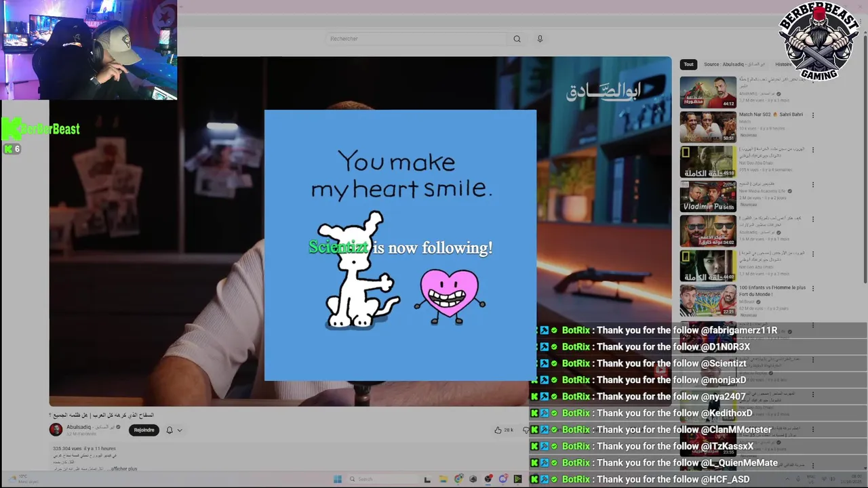868x488 pixels.
Task: Open more options for the 45:10 video
Action: [812, 150]
